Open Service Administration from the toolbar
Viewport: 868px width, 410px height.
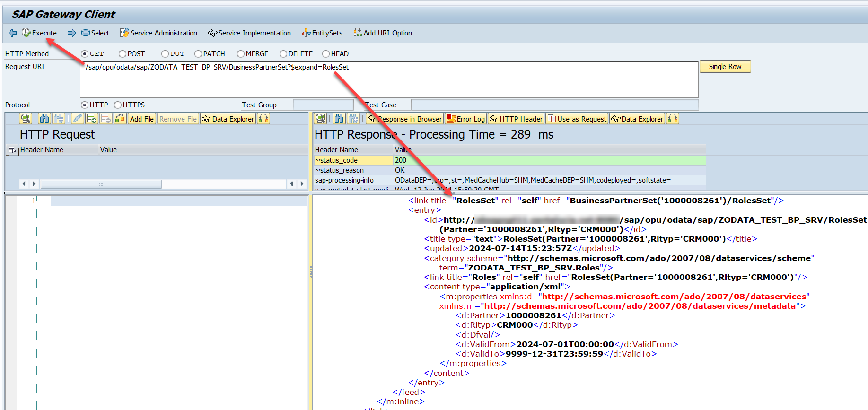158,33
